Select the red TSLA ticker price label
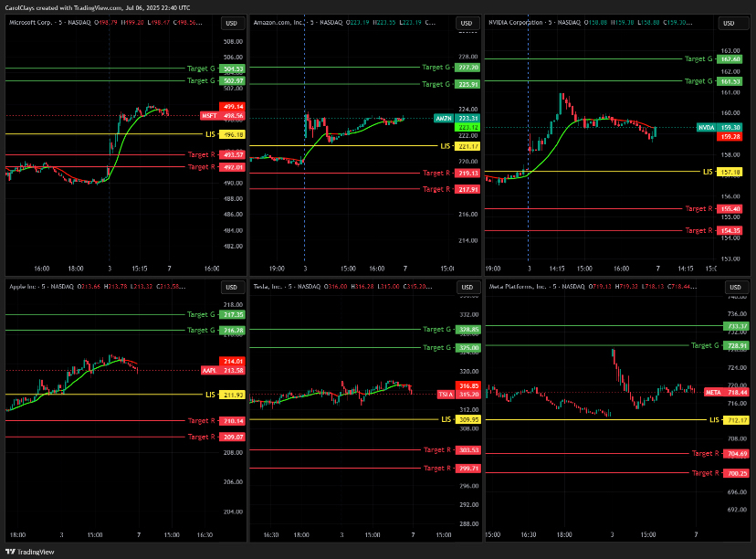 [458, 395]
